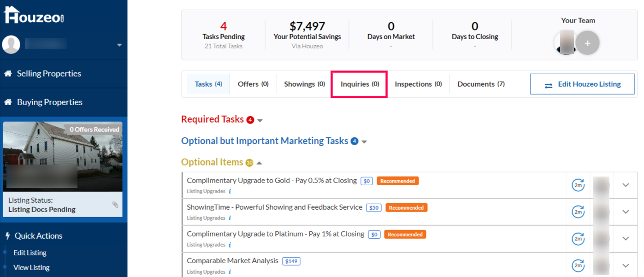
Task: Click info icon under Complimentary Upgrade to Gold
Action: click(x=230, y=191)
